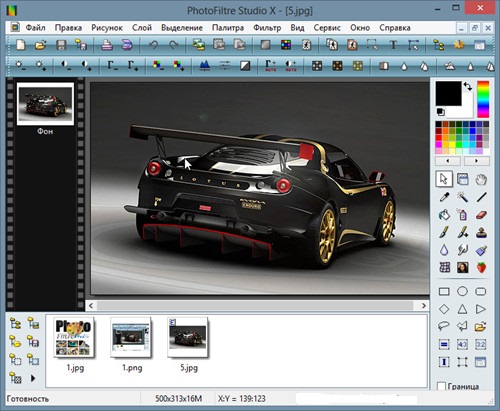Set selection ratio to 4:3
Image resolution: width=500 pixels, height=411 pixels.
[462, 344]
